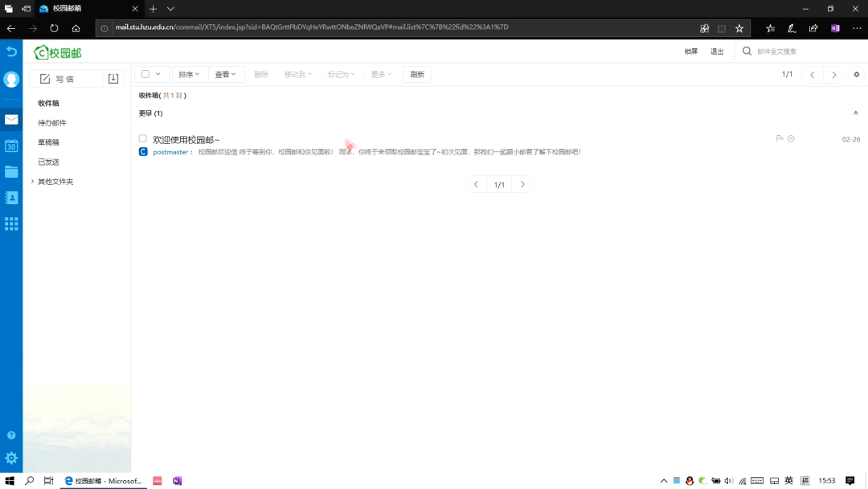868x489 pixels.
Task: Open OneNote from the taskbar
Action: click(x=177, y=481)
